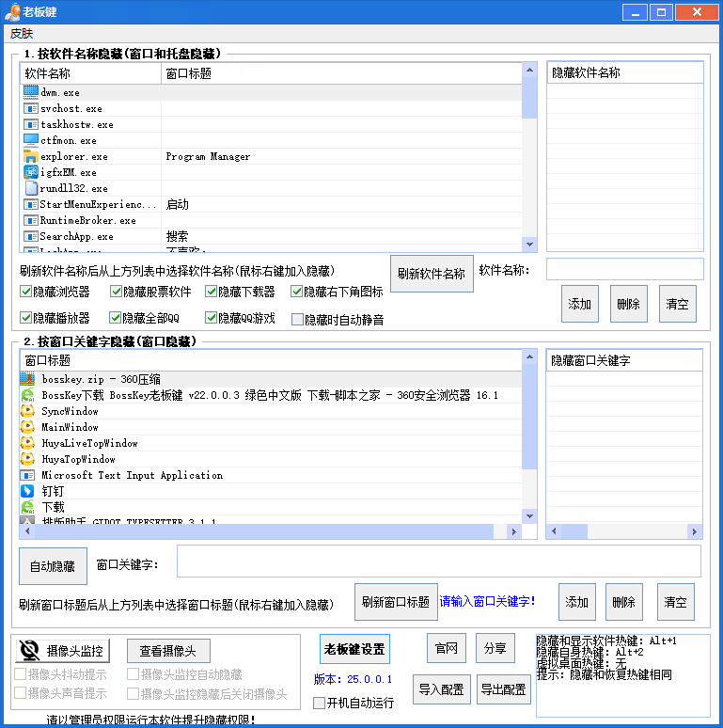This screenshot has width=723, height=728.
Task: Click 查看摄像头 button
Action: coord(168,651)
